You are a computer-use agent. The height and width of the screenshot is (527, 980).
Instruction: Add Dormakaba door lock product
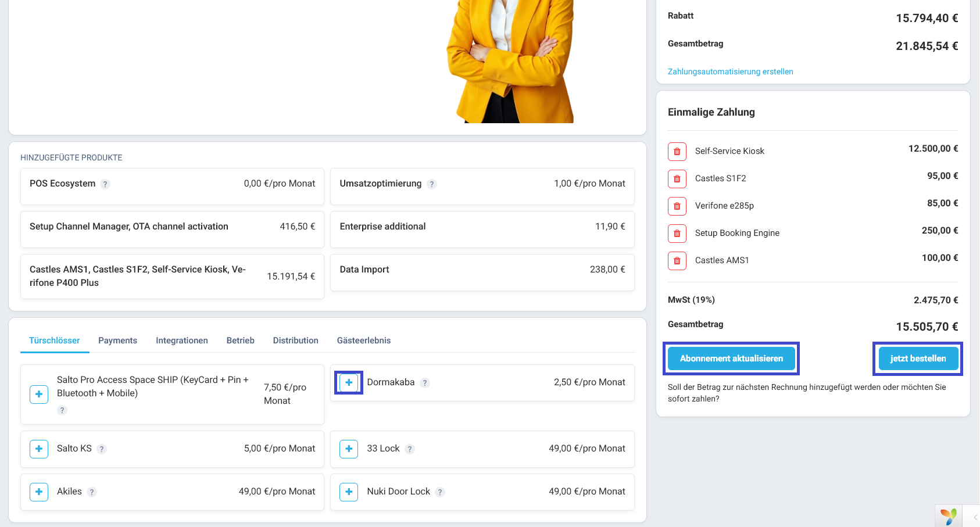click(x=349, y=382)
